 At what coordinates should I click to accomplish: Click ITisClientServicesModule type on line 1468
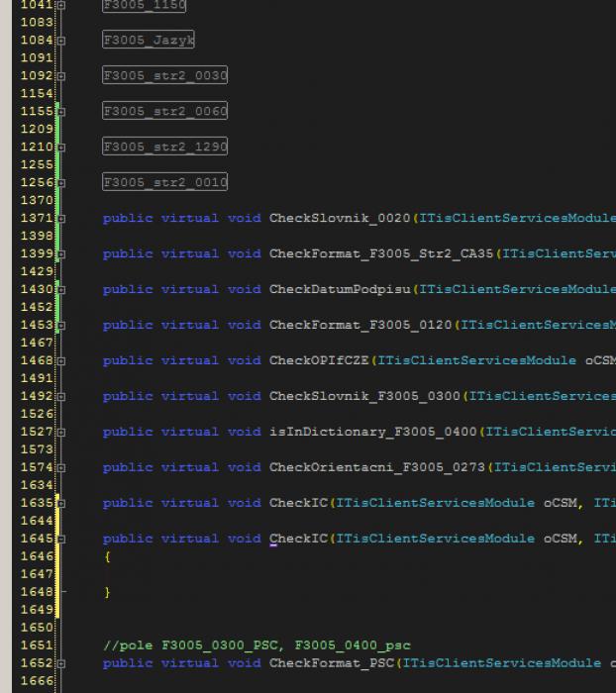(476, 360)
